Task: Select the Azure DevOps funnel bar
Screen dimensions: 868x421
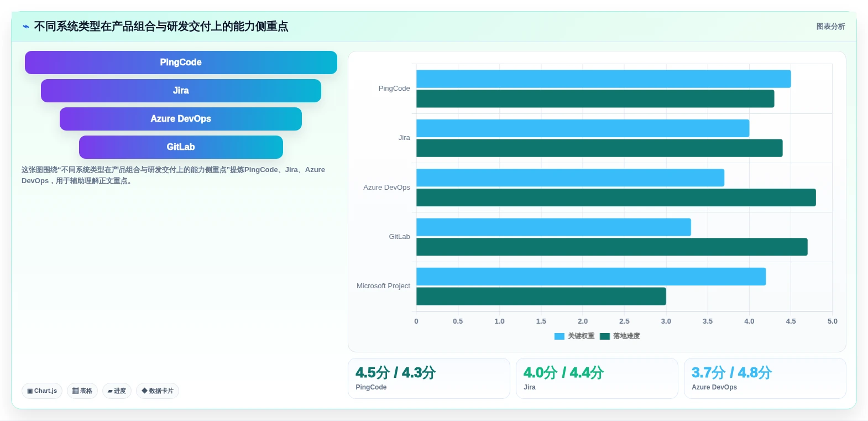Action: click(181, 119)
